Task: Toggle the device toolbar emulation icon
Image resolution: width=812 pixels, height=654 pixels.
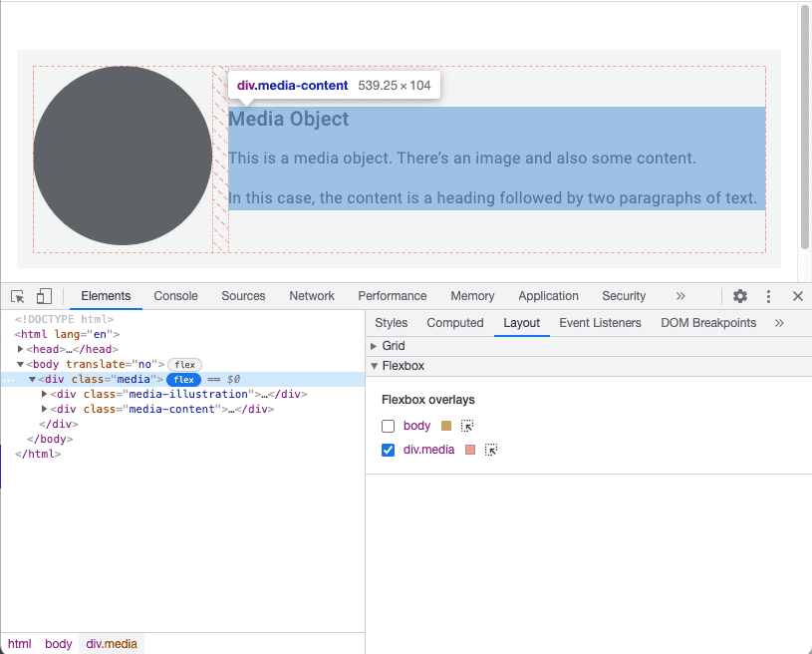Action: pyautogui.click(x=44, y=296)
